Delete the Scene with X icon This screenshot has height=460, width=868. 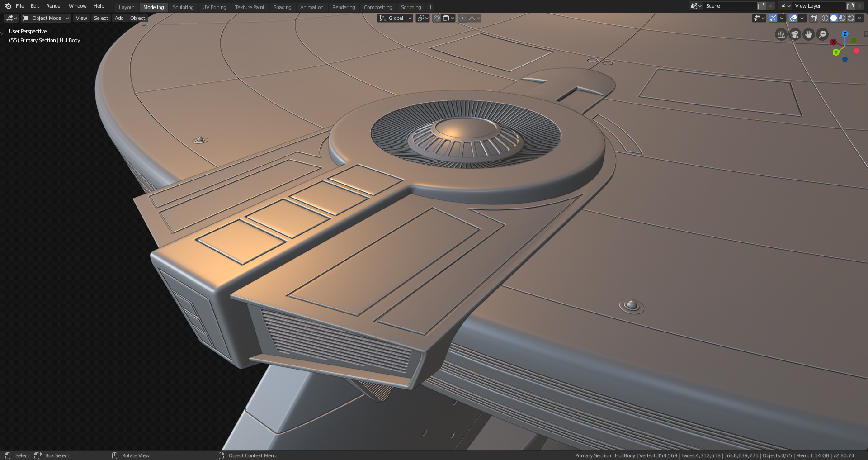770,6
